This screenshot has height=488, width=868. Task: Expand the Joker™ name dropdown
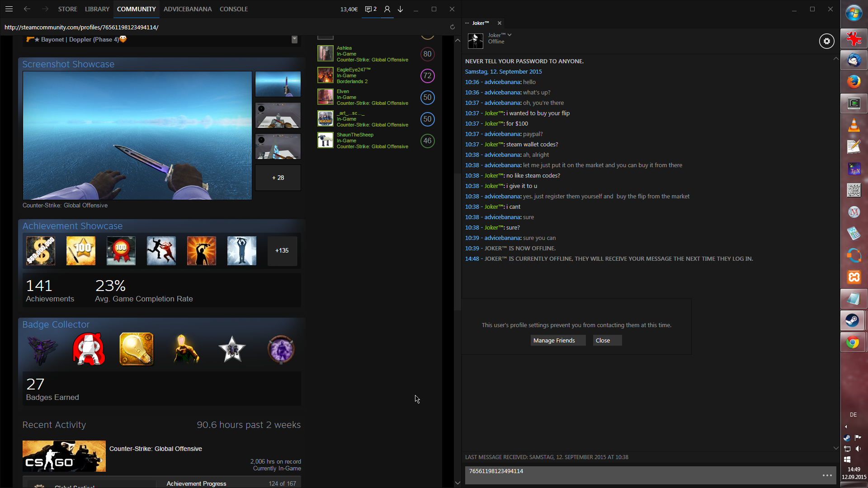(x=509, y=35)
